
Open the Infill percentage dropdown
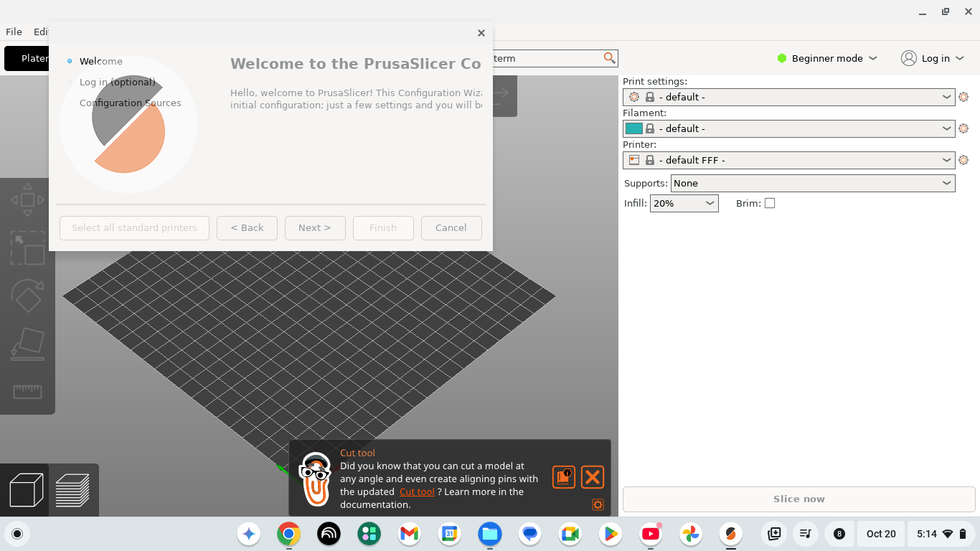tap(684, 203)
